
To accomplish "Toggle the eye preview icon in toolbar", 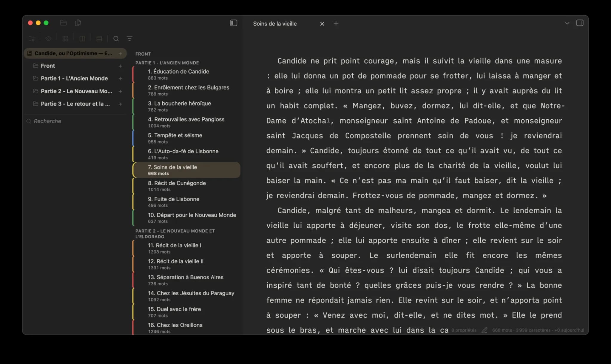I will coord(48,38).
